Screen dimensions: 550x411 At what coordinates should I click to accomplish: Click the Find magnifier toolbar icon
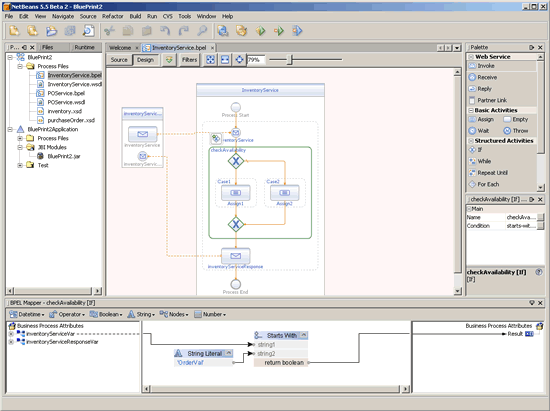point(202,31)
